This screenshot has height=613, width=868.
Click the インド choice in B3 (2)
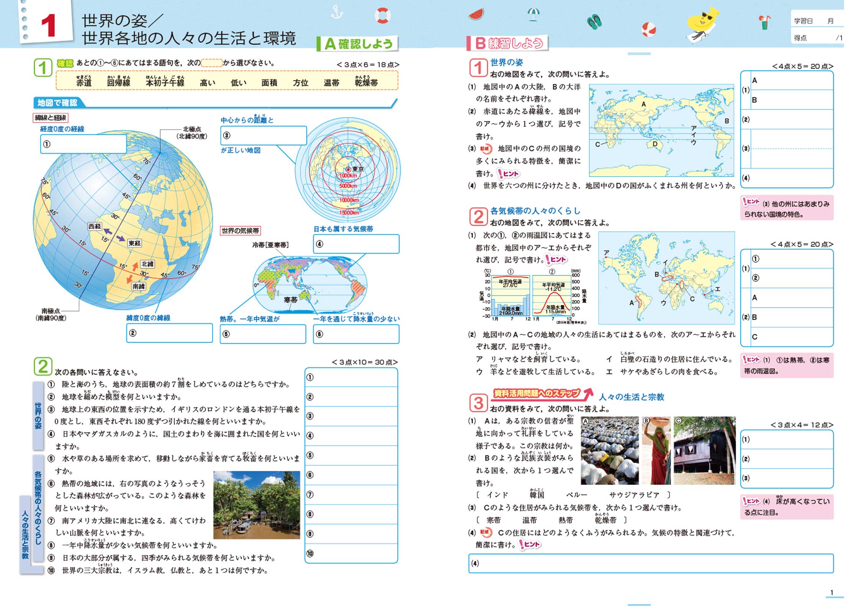tap(497, 495)
